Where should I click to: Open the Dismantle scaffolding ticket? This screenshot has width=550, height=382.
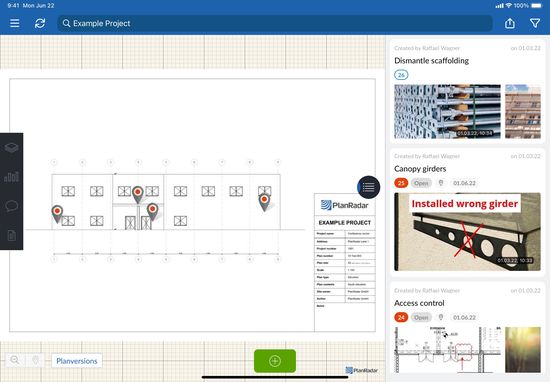point(431,61)
